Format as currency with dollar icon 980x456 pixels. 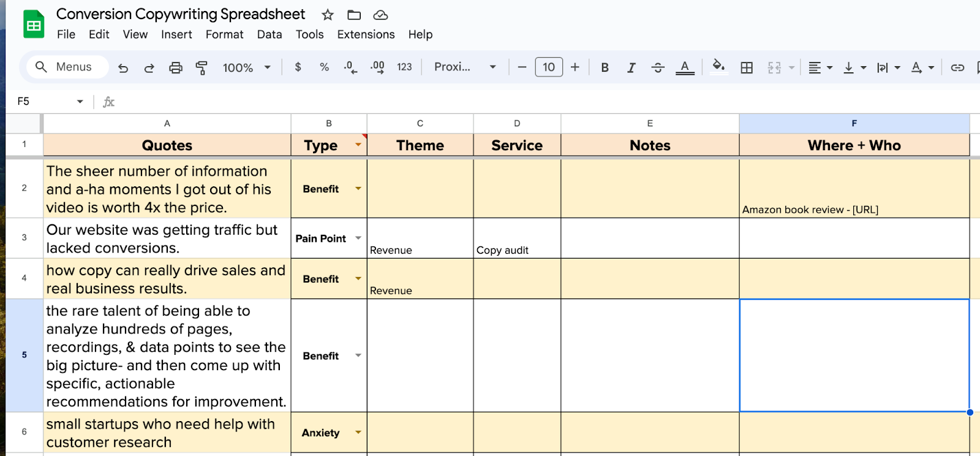click(298, 67)
